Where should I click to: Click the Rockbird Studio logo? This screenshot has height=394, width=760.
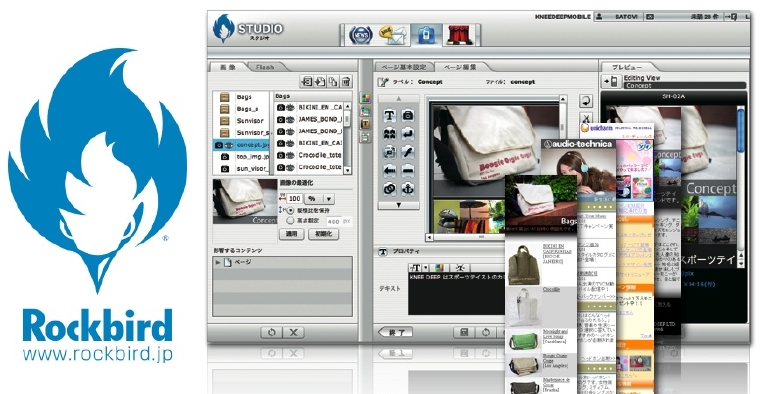tap(248, 28)
